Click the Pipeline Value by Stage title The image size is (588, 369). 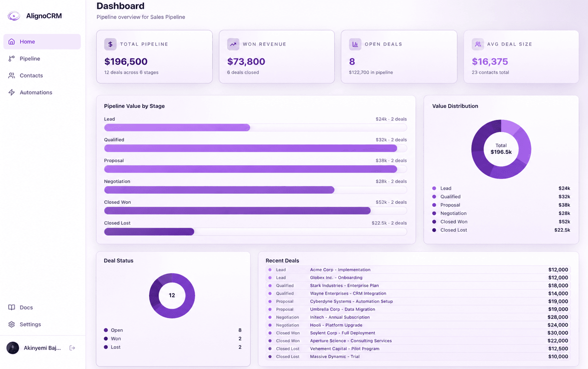[x=134, y=106]
